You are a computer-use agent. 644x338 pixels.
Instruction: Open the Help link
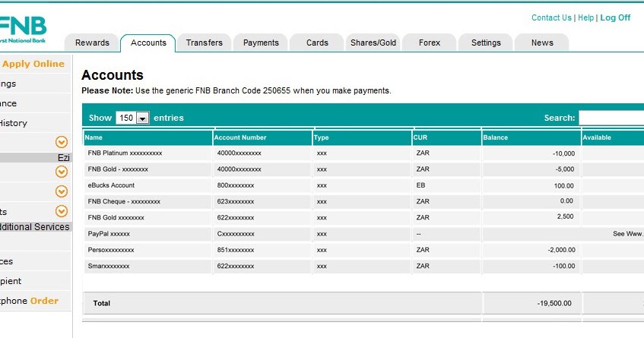click(585, 17)
